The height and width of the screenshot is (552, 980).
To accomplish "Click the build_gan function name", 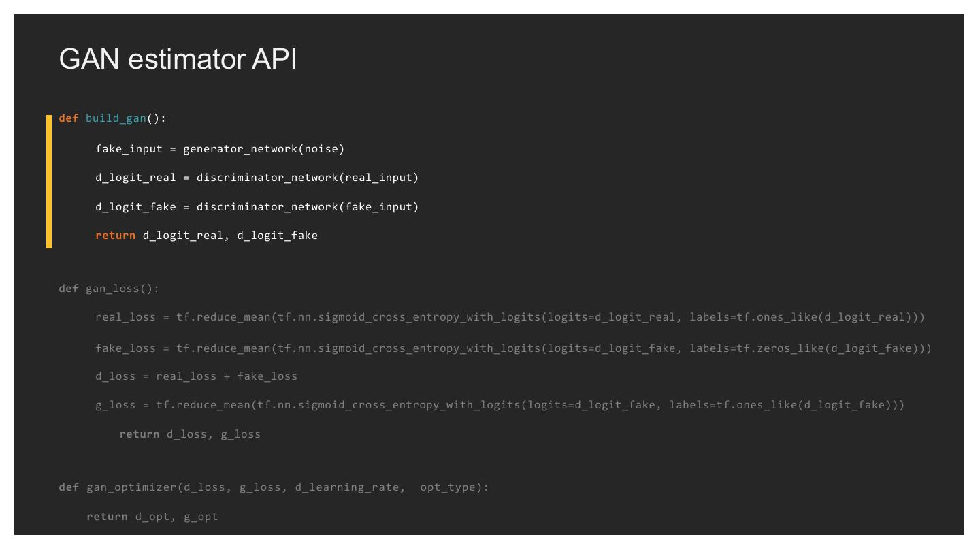I will point(116,118).
